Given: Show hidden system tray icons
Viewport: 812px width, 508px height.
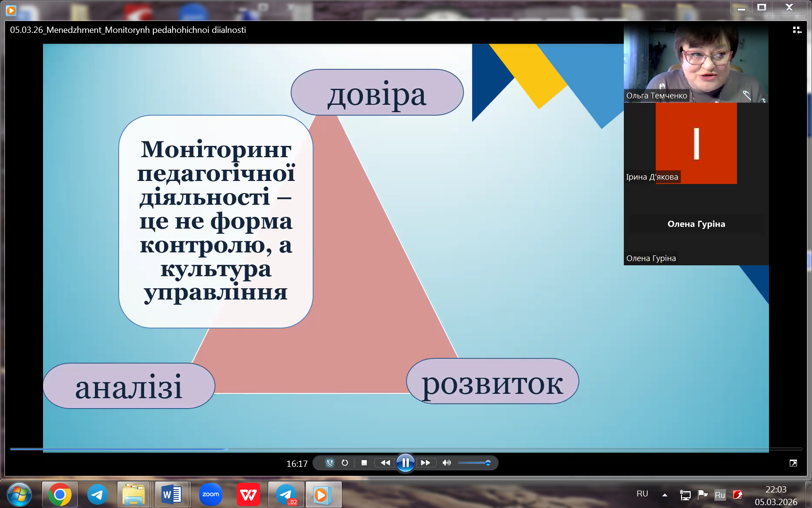Looking at the screenshot, I should pos(665,494).
